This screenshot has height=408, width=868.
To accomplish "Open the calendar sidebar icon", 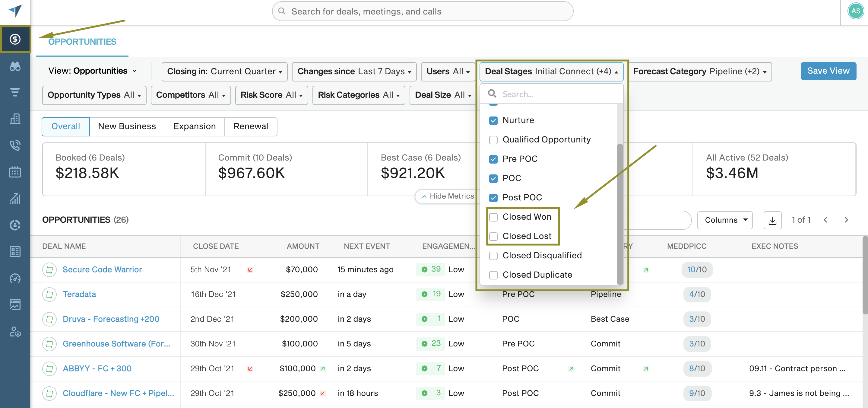I will pyautogui.click(x=15, y=172).
